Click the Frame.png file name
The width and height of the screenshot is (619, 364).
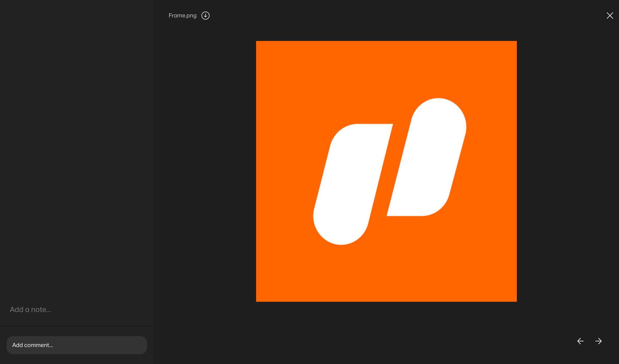pyautogui.click(x=182, y=15)
